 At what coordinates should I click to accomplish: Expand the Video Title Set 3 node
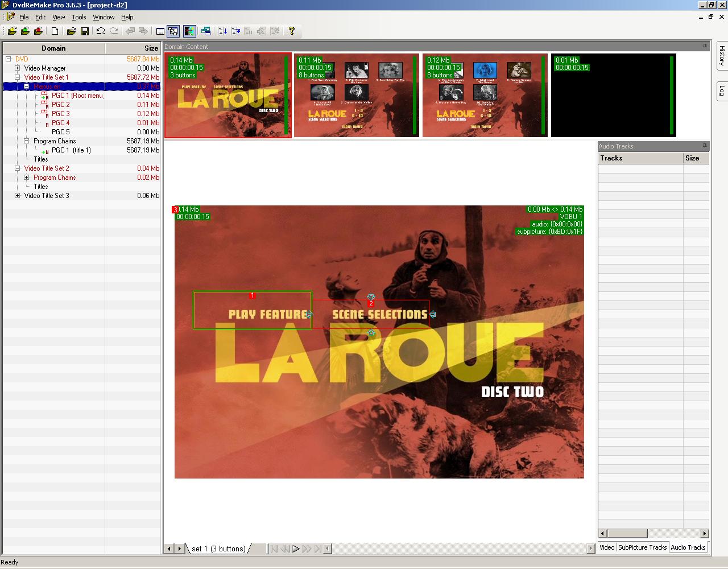18,196
